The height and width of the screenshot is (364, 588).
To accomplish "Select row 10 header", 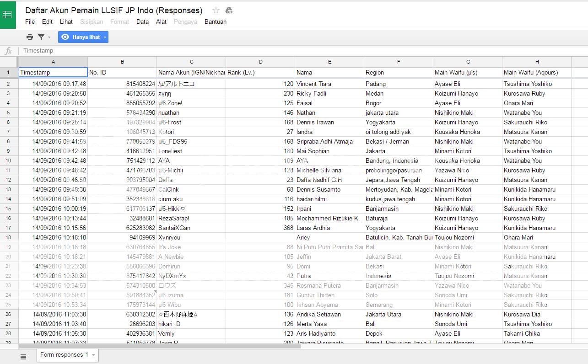I will coord(9,161).
